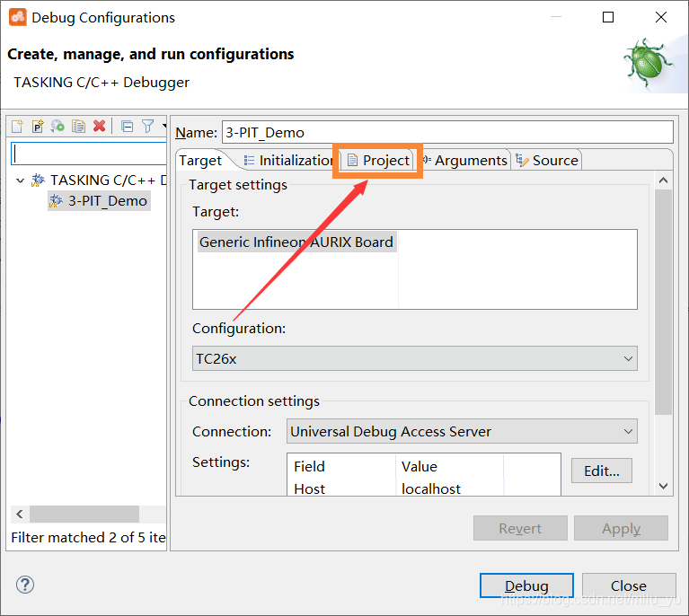Click the Name field containing 3-PIT_Demo

pyautogui.click(x=447, y=132)
